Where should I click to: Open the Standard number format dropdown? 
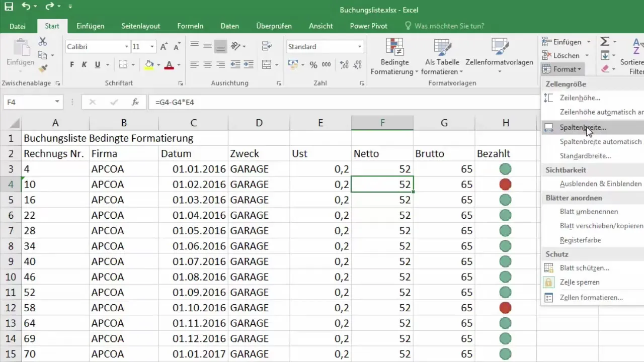coord(359,47)
